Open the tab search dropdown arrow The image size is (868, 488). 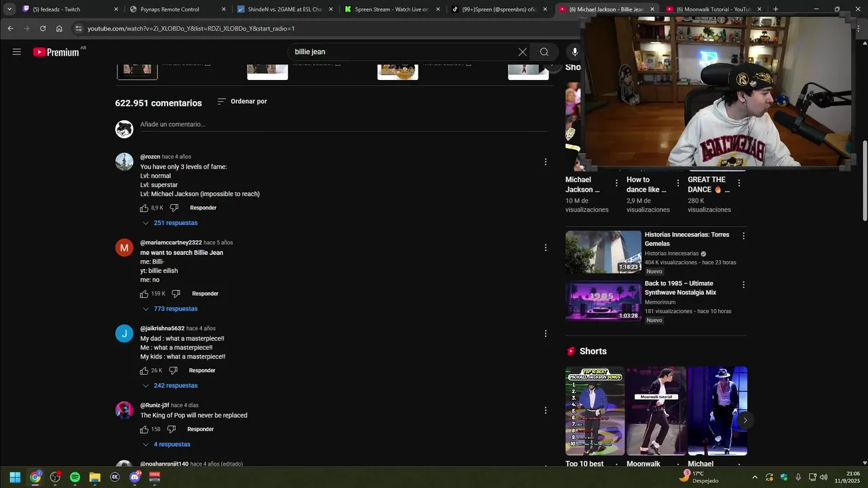9,9
